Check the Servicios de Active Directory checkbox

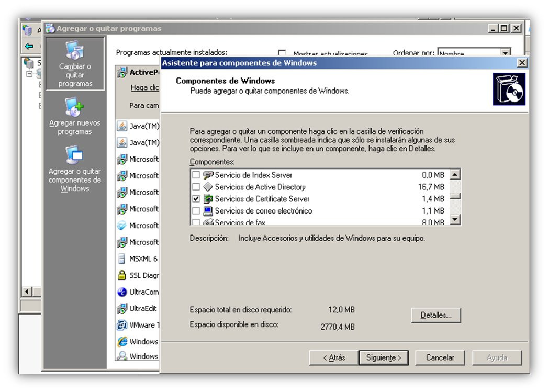(196, 186)
